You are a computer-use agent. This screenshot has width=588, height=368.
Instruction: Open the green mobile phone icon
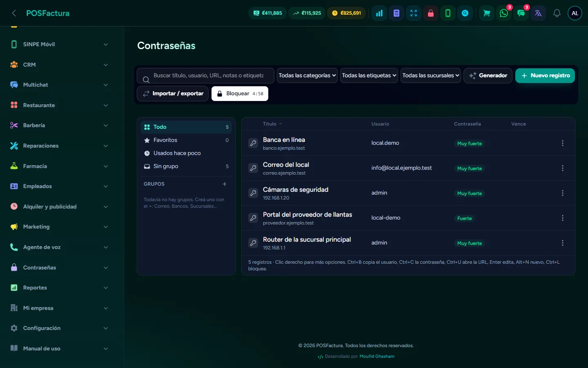pyautogui.click(x=448, y=13)
